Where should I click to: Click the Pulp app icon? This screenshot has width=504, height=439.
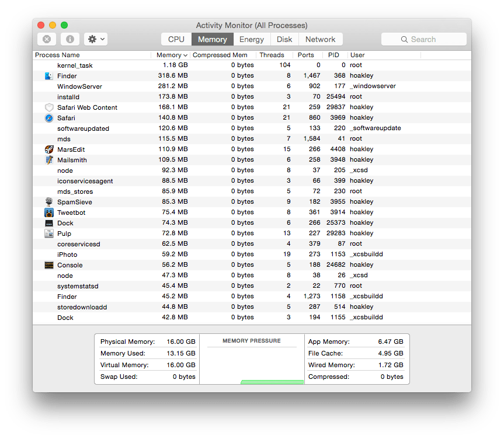(49, 234)
